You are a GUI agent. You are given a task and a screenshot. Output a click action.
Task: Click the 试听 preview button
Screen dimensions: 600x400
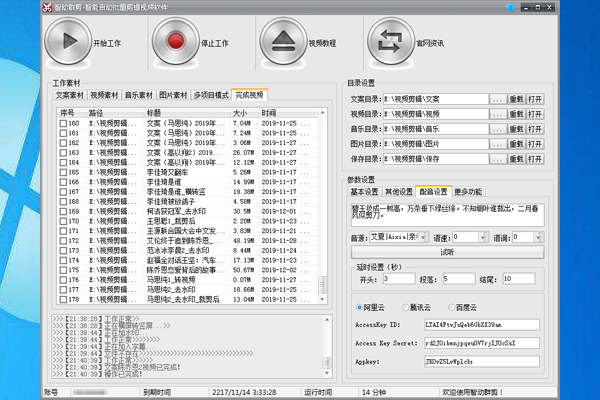pyautogui.click(x=446, y=253)
